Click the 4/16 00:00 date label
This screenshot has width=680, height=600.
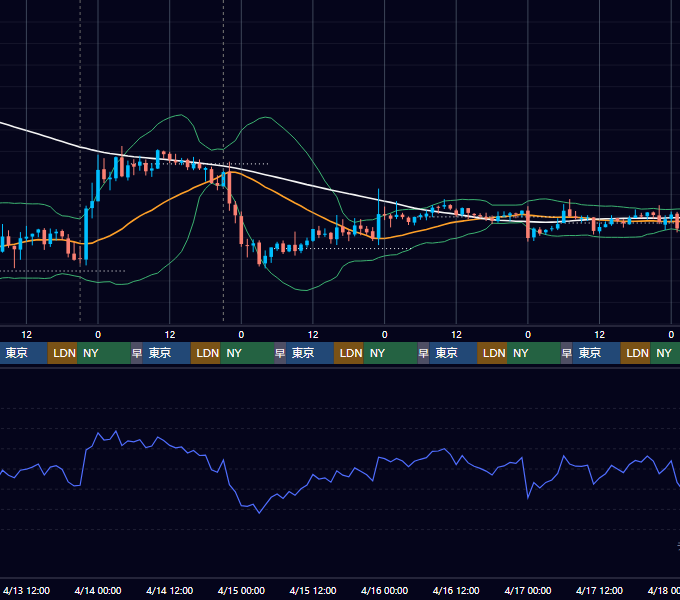(x=384, y=590)
